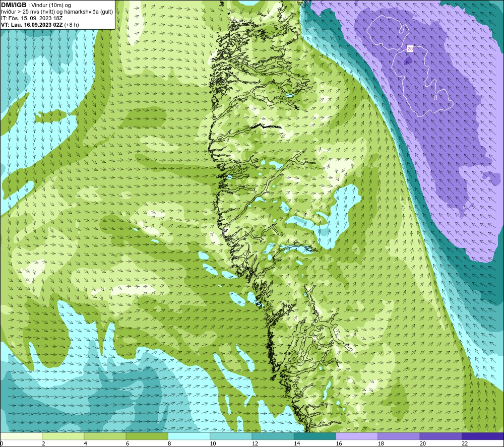This screenshot has width=504, height=447.
Task: Click legend scale value 10
Action: (213, 443)
